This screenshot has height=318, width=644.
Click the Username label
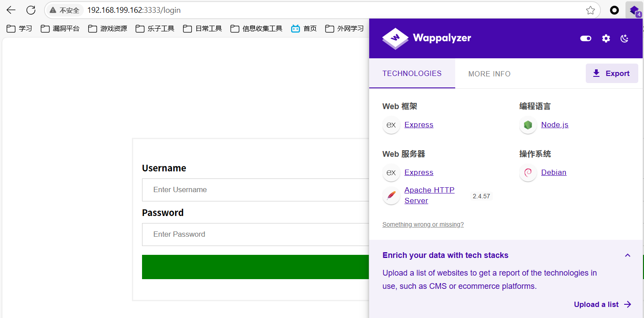(x=164, y=168)
